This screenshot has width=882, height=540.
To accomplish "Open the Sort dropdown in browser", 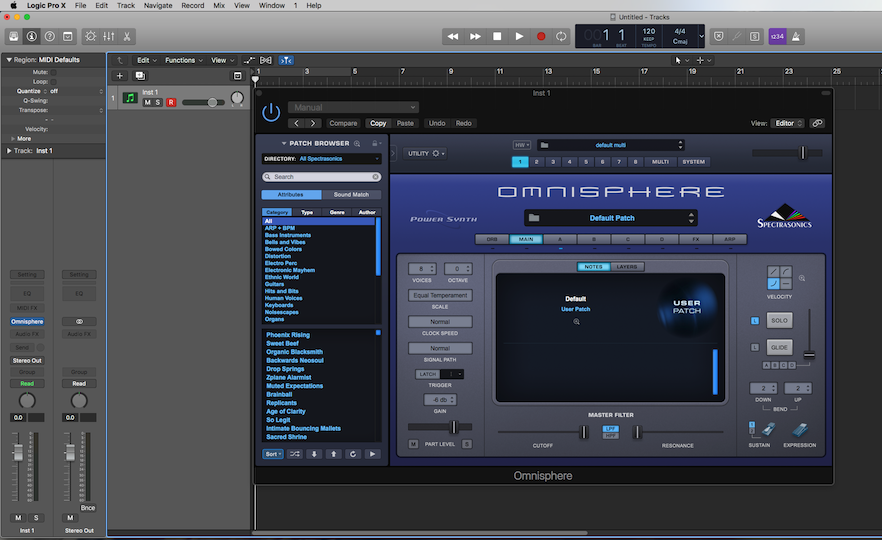I will (273, 454).
